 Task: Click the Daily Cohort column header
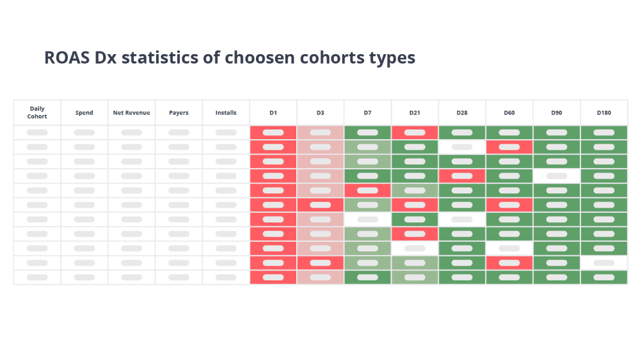coord(37,113)
